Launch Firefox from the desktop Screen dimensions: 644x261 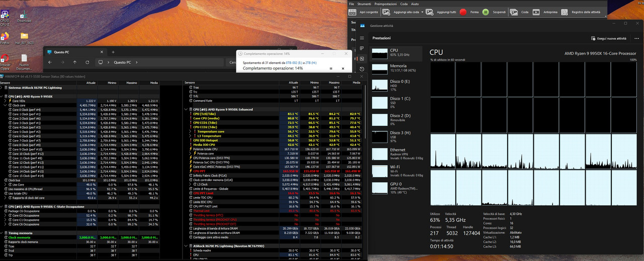(5, 38)
